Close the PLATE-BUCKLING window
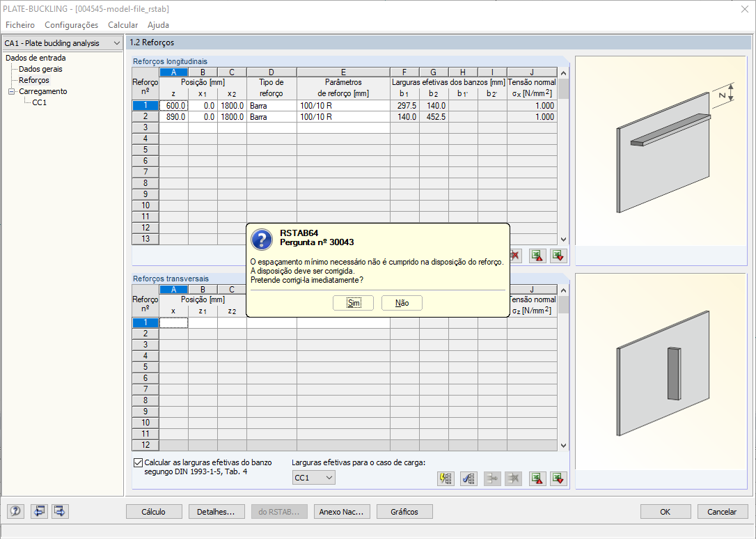This screenshot has width=756, height=539. pyautogui.click(x=744, y=9)
